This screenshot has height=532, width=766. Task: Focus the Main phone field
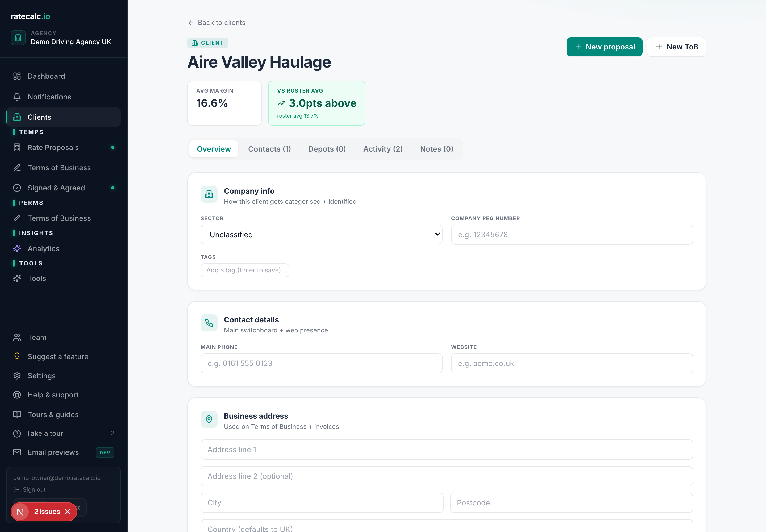[x=321, y=363]
